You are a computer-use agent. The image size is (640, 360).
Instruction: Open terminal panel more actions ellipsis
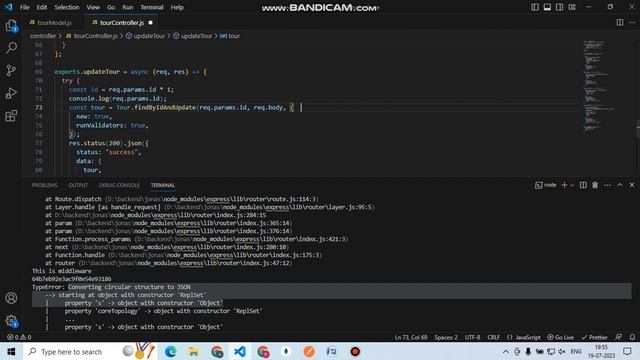point(607,185)
